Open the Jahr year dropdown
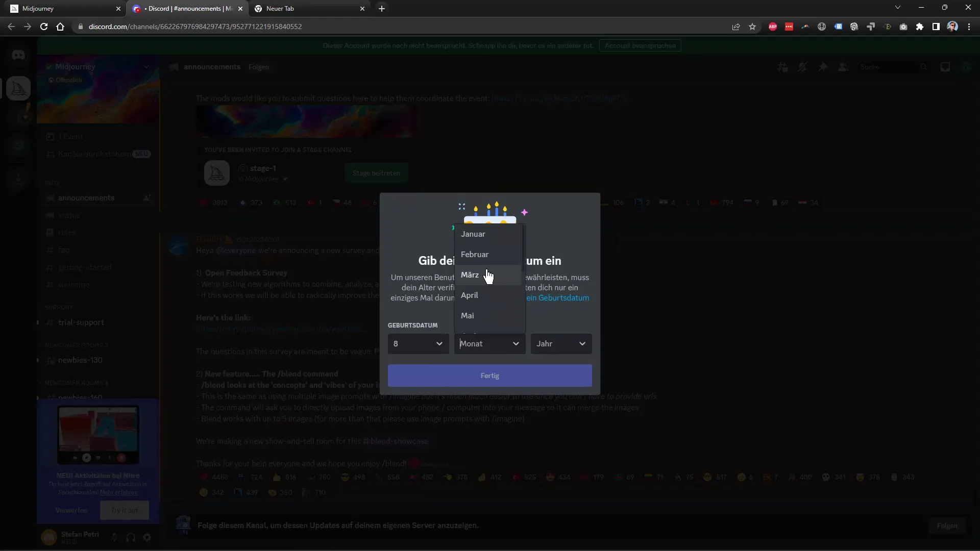This screenshot has height=551, width=980. click(x=561, y=344)
